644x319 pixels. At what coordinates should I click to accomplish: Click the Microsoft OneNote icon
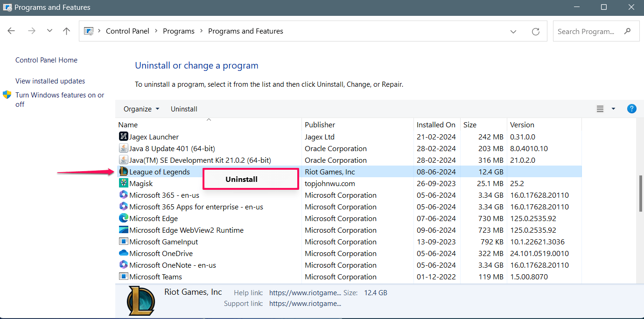(123, 265)
